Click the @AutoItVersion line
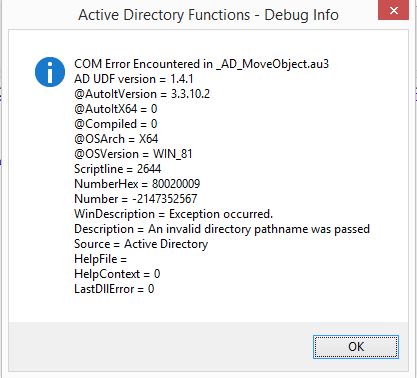This screenshot has height=378, width=417. coord(142,94)
